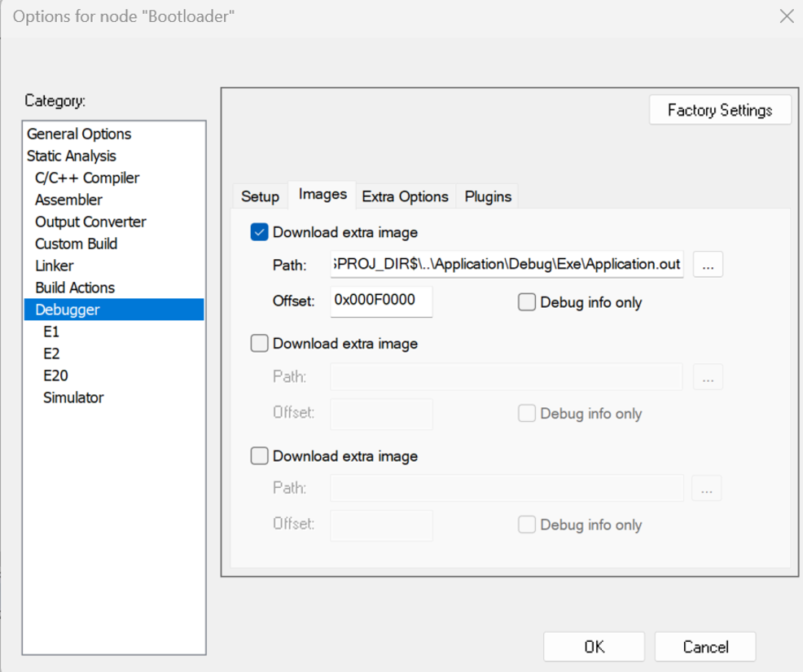
Task: Click the Application.out path input field
Action: (x=507, y=265)
